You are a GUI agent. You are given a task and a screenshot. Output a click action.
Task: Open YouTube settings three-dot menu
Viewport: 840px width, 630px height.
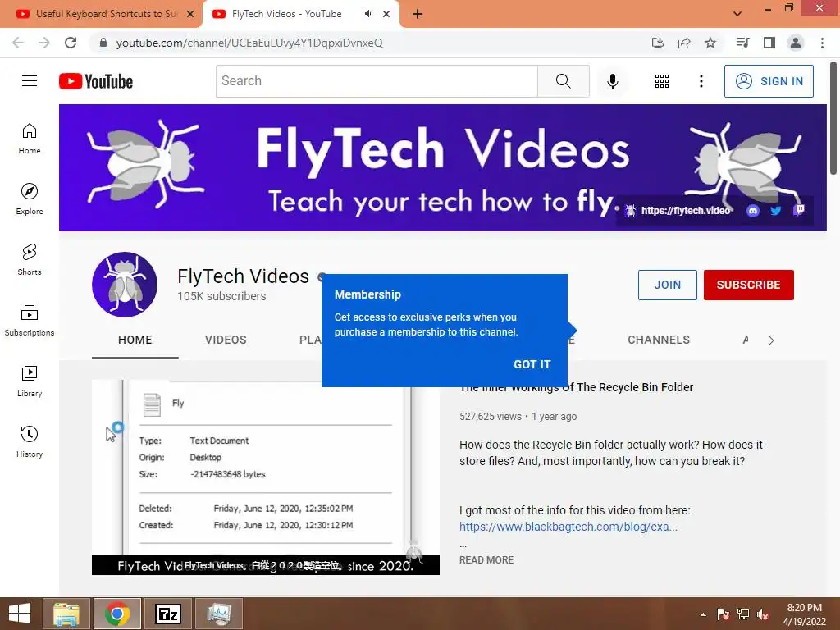(701, 81)
